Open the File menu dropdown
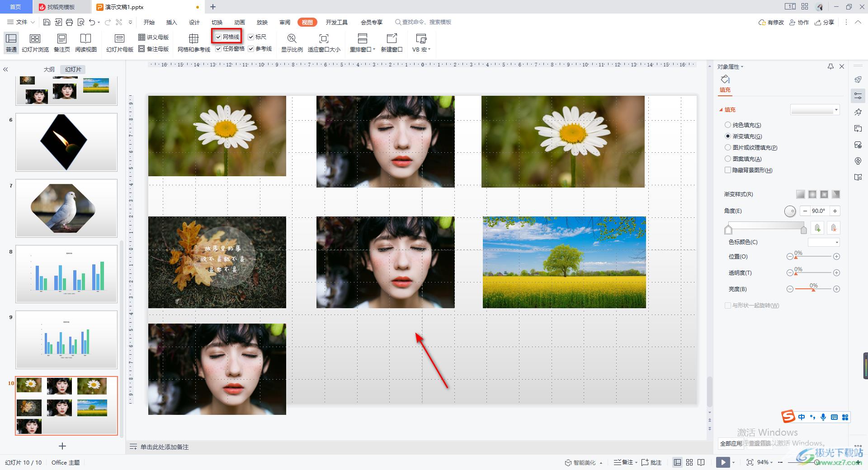 [x=21, y=22]
